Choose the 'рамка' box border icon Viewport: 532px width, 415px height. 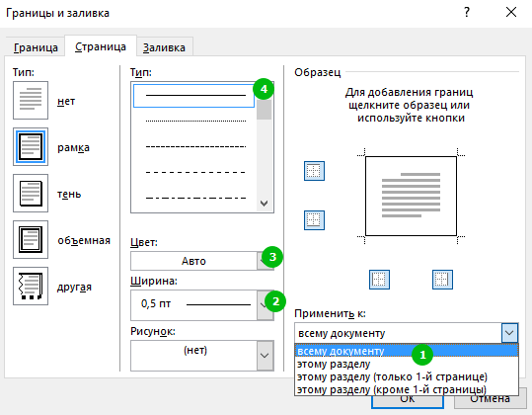click(x=31, y=146)
